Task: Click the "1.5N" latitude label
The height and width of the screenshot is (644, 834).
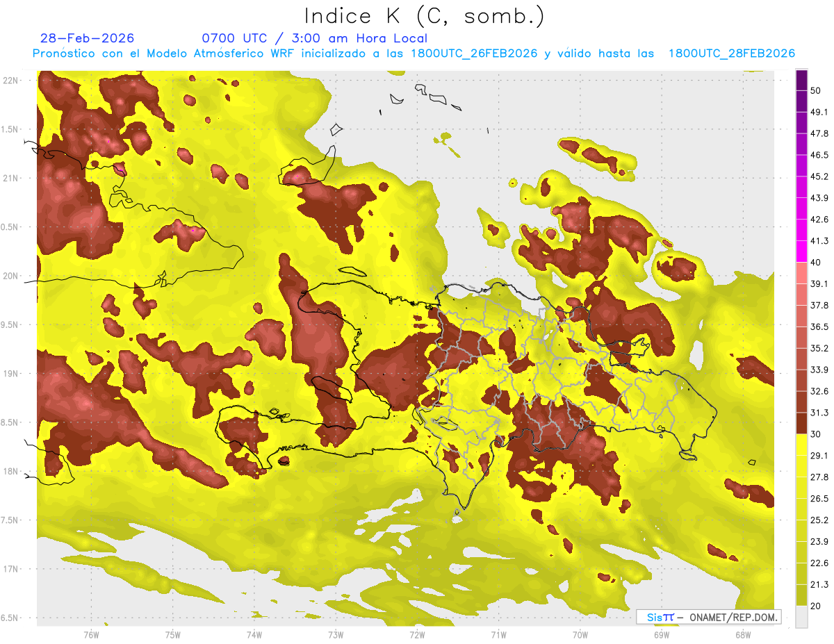Action: 10,129
